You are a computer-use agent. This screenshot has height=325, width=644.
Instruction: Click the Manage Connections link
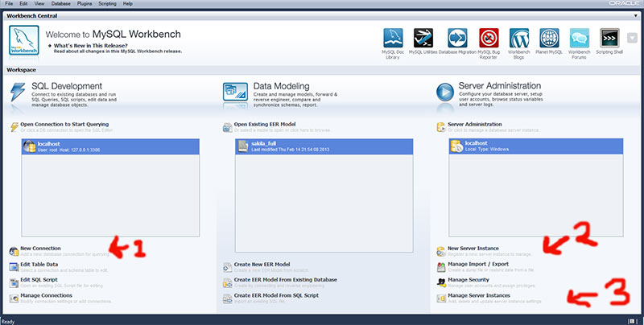pyautogui.click(x=47, y=295)
